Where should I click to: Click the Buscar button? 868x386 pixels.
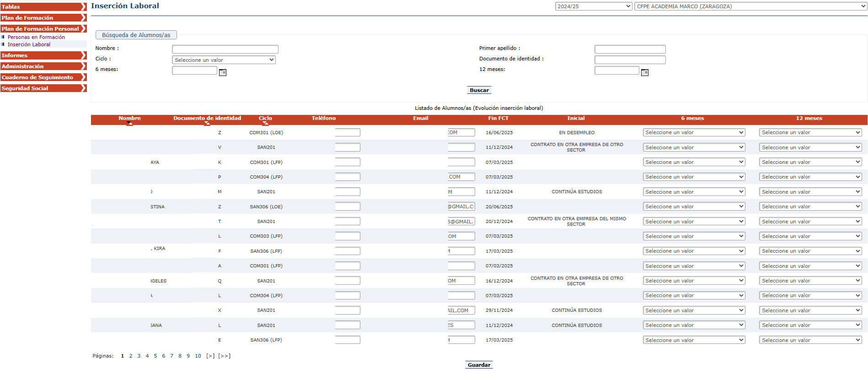pos(479,90)
